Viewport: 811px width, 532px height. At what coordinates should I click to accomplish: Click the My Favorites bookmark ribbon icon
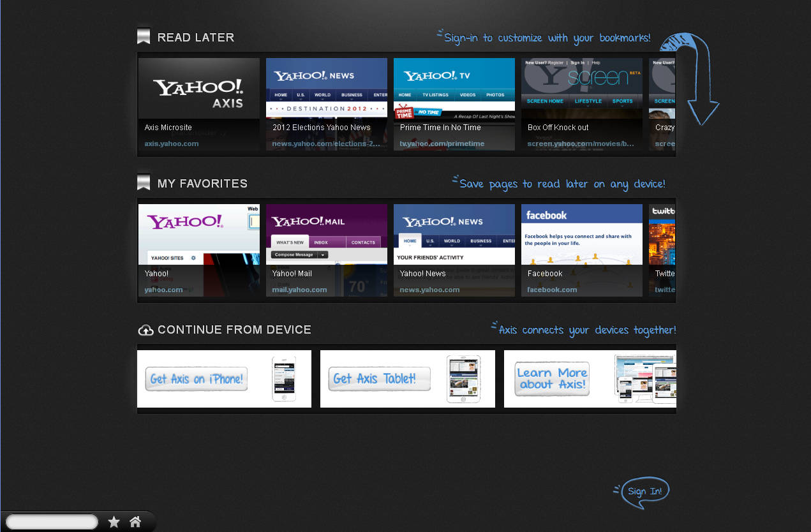click(x=144, y=182)
